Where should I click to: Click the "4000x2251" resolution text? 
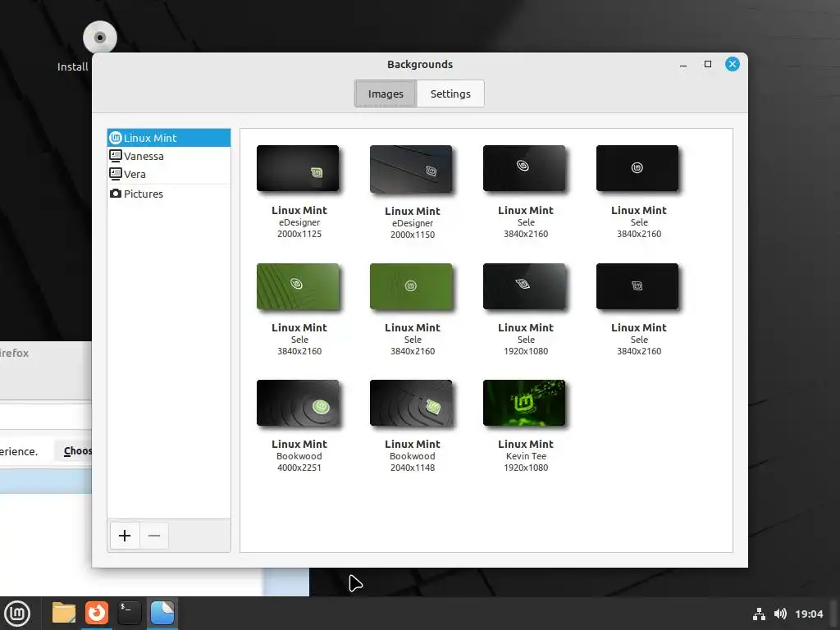[299, 468]
